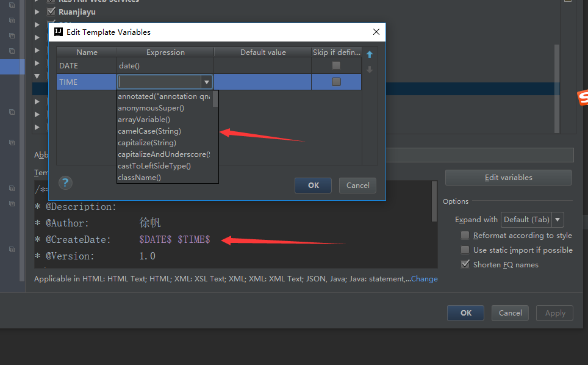This screenshot has height=365, width=588.
Task: Click the Apply button
Action: pos(554,313)
